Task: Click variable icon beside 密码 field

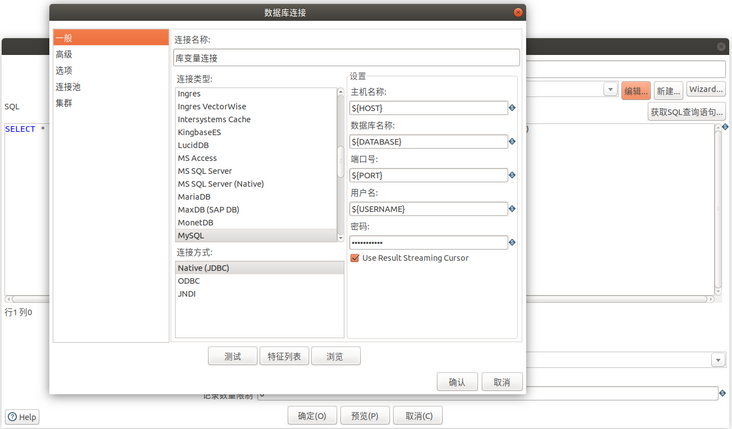Action: click(x=513, y=243)
